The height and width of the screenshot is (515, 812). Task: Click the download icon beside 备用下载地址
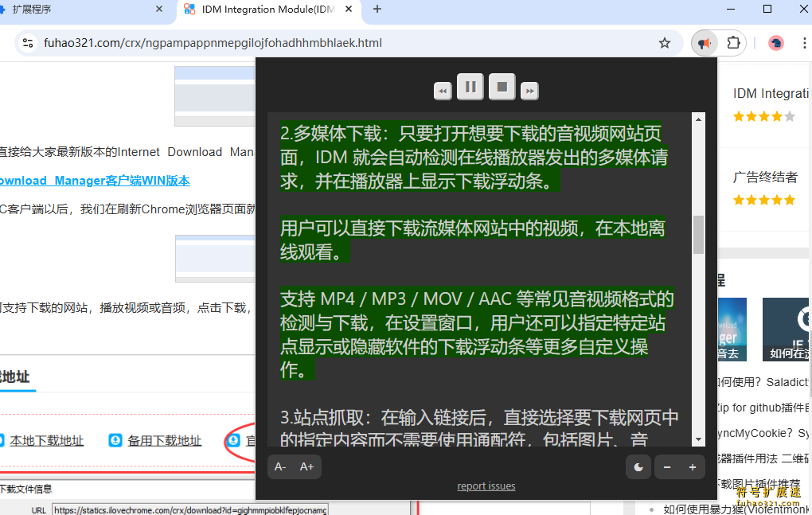115,440
